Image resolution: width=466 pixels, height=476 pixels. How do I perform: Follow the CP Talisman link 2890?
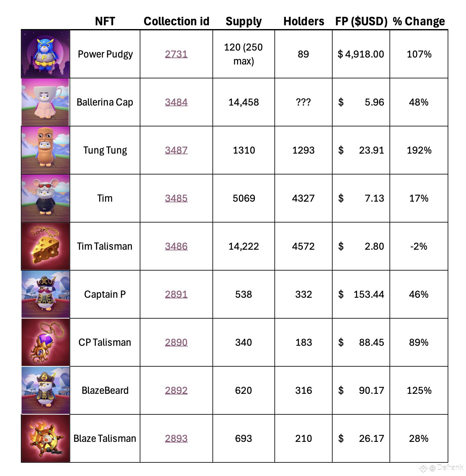[x=176, y=342]
